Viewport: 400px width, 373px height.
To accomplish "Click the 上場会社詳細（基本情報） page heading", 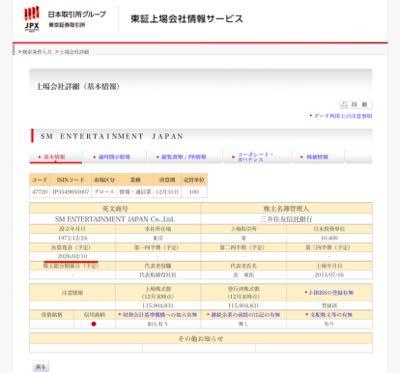I will [x=78, y=86].
